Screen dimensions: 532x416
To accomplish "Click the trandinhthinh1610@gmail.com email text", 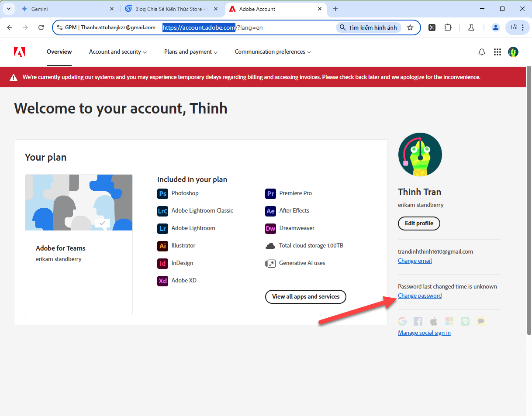I will [435, 252].
